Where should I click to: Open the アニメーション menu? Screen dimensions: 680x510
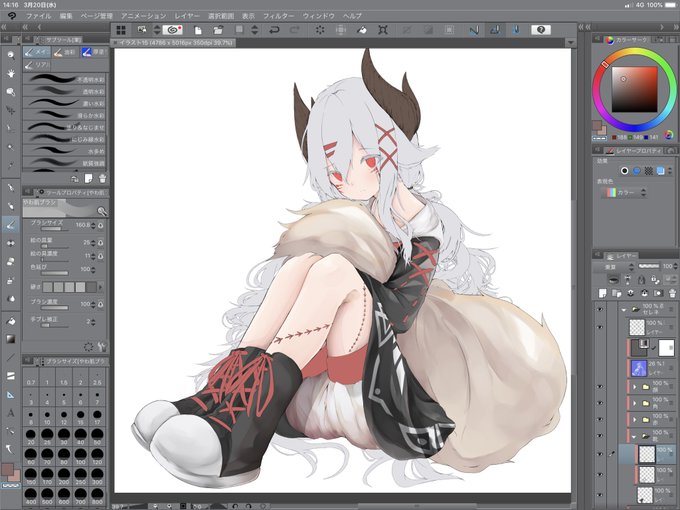click(x=144, y=16)
